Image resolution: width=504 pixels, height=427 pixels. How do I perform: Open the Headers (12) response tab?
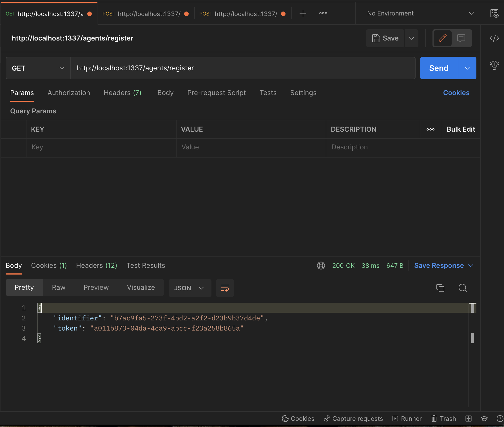point(96,266)
